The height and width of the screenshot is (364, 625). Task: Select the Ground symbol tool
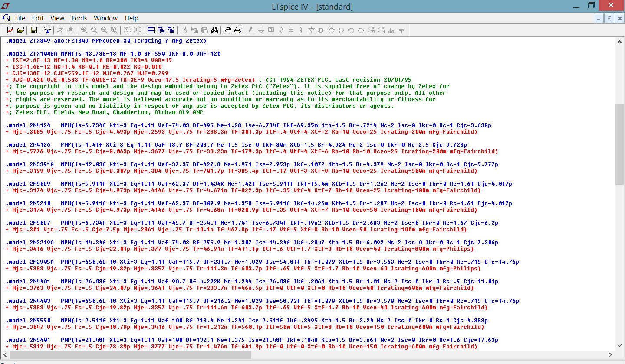coord(261,30)
